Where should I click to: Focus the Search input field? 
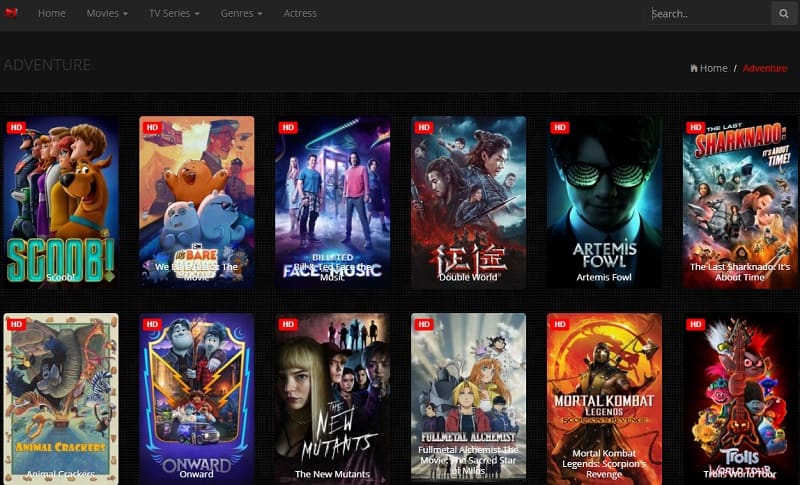(x=710, y=14)
